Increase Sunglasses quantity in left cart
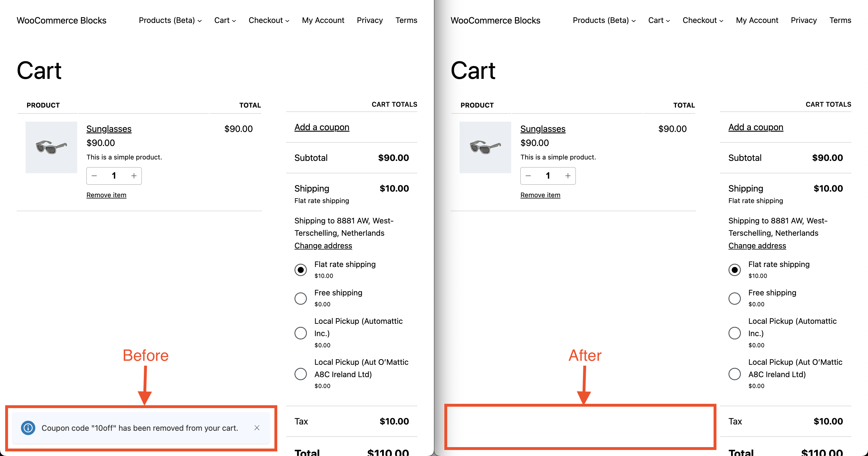Viewport: 868px width, 456px height. coord(134,176)
